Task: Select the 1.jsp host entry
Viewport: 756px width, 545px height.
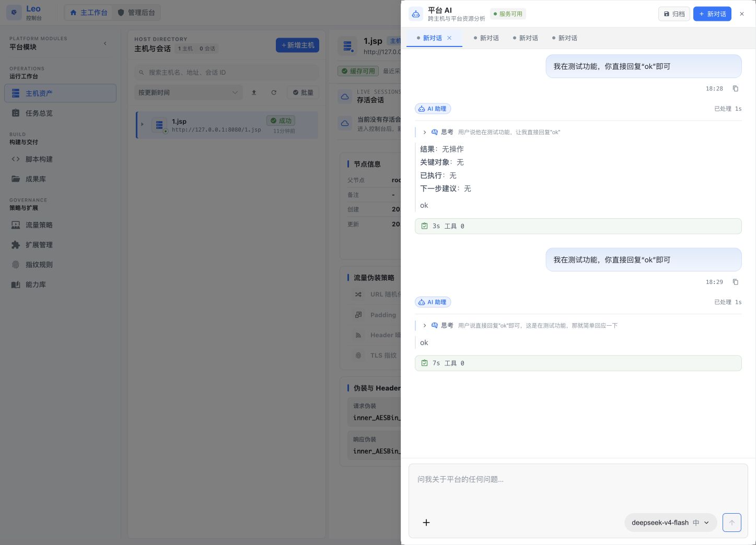Action: [x=227, y=125]
